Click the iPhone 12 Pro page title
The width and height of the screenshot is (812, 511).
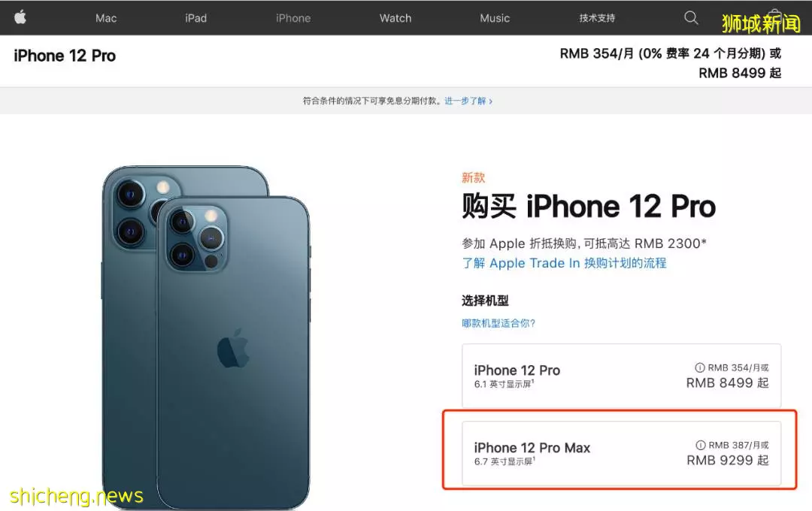[65, 56]
